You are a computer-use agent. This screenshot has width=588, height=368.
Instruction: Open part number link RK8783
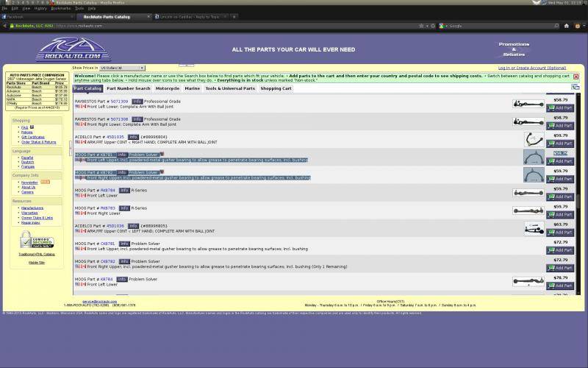107,208
